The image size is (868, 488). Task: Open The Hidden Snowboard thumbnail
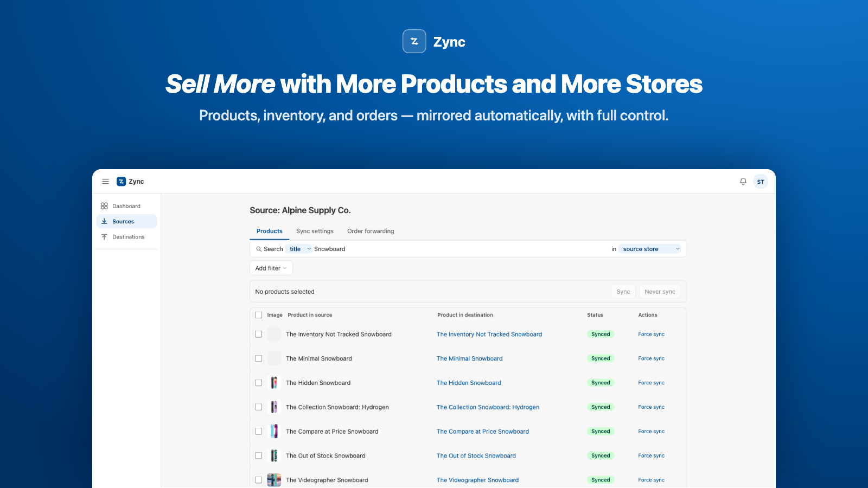274,383
